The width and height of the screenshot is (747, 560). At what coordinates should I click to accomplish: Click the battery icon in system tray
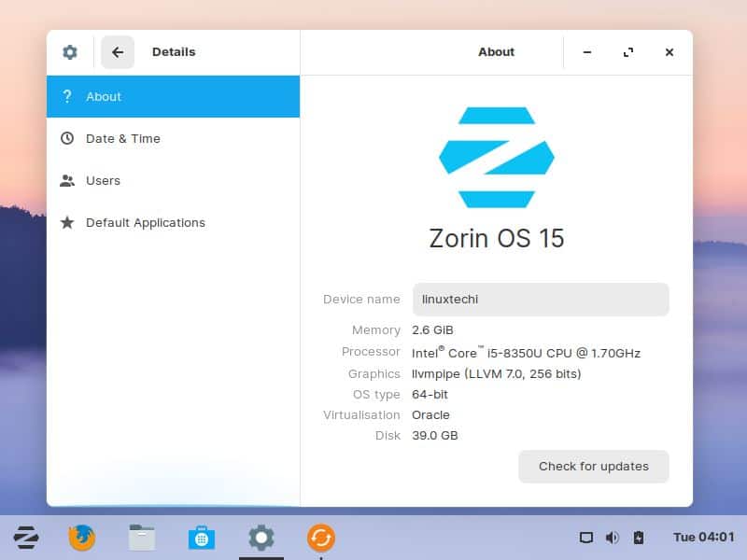point(639,538)
